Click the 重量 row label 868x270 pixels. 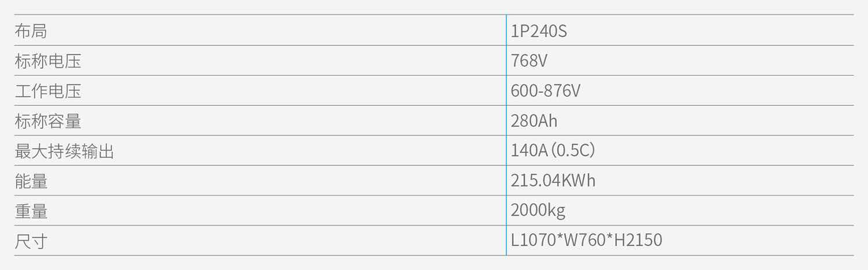(x=31, y=211)
